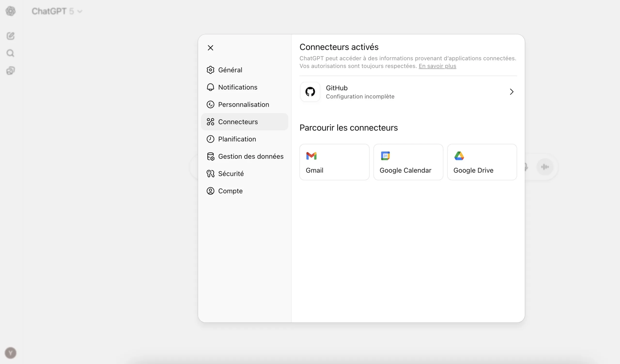
Task: Click the GitHub logo icon
Action: click(310, 91)
